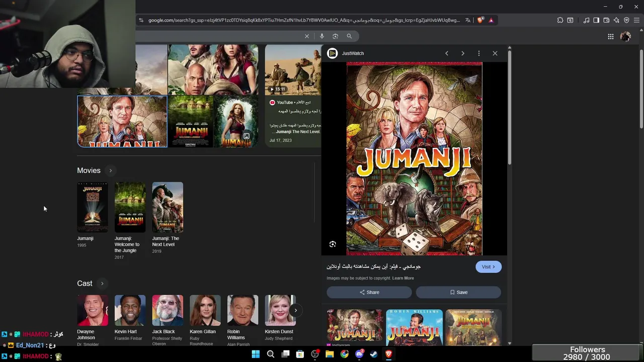Screen dimensions: 644x362
Task: Expand the Cast section chevron
Action: pos(102,284)
